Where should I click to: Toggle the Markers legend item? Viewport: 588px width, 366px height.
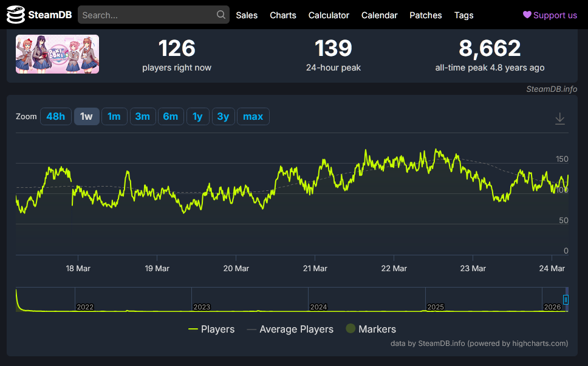pyautogui.click(x=371, y=329)
